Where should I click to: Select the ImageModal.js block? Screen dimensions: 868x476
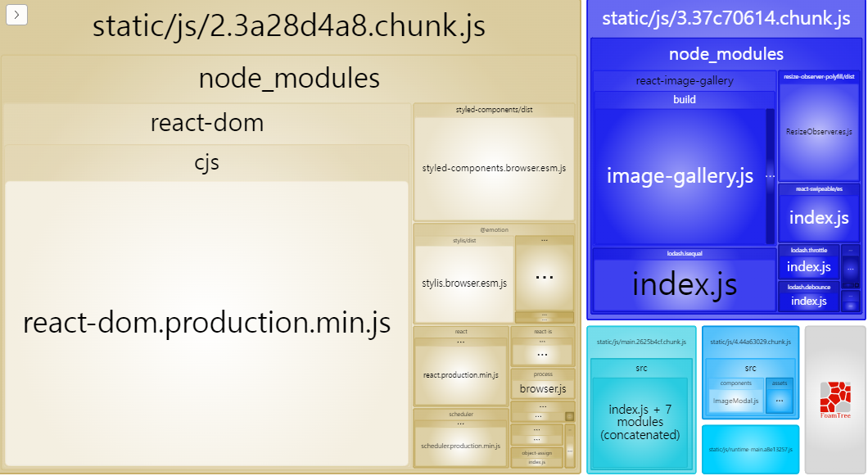click(735, 401)
